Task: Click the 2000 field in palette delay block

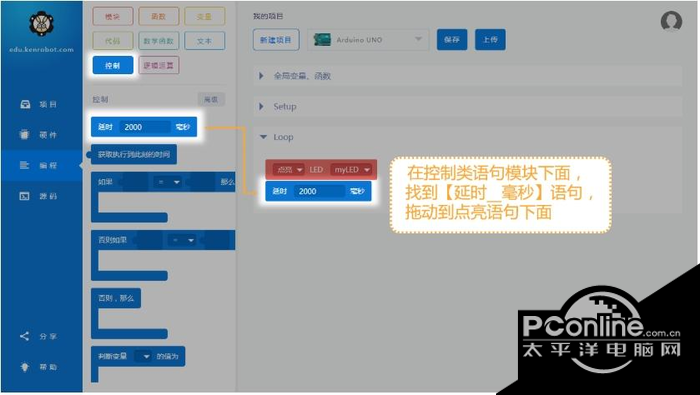Action: (x=145, y=127)
